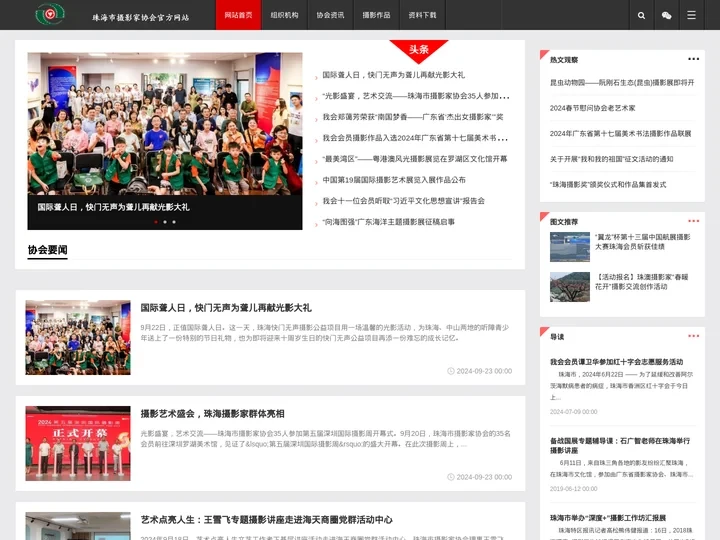Open headline 国际聋人日，快门无声为聋儿再献光影大礼 in list
The width and height of the screenshot is (720, 540).
click(x=394, y=75)
